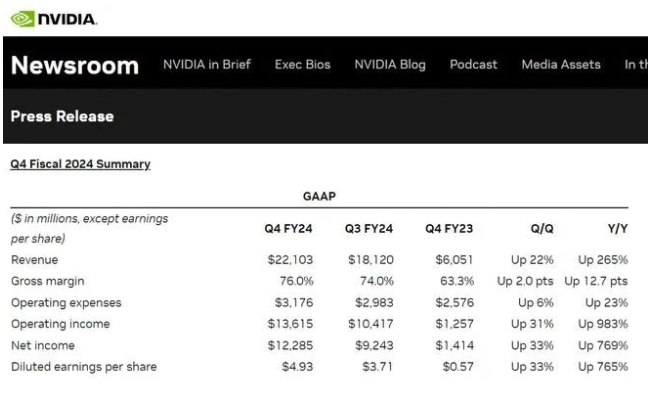
Task: Open the NVIDIA in Brief menu item
Action: 207,65
